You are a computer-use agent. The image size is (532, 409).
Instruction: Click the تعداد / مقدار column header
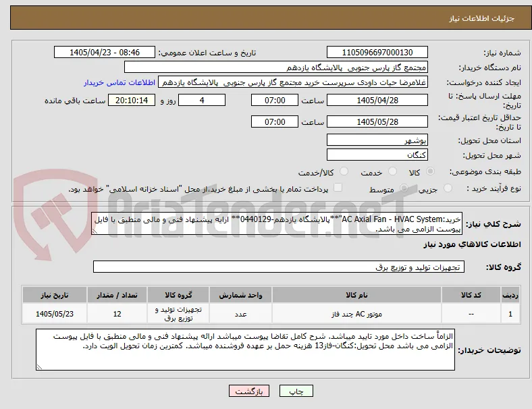click(x=117, y=295)
